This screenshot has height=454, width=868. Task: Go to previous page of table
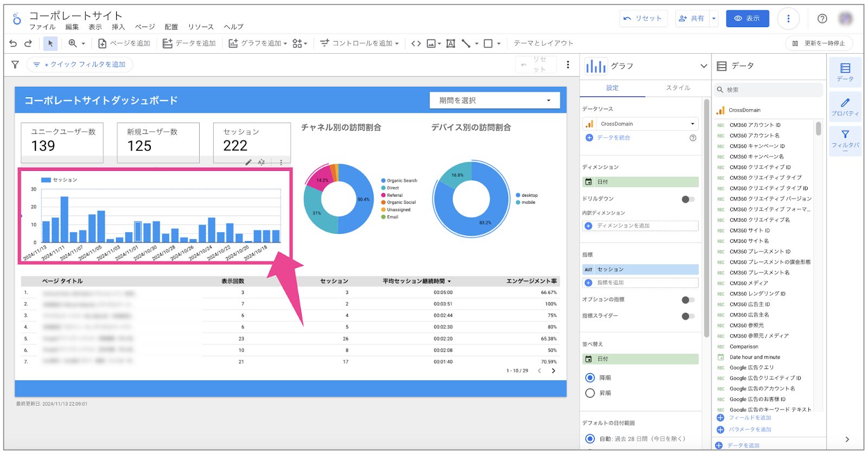point(539,371)
